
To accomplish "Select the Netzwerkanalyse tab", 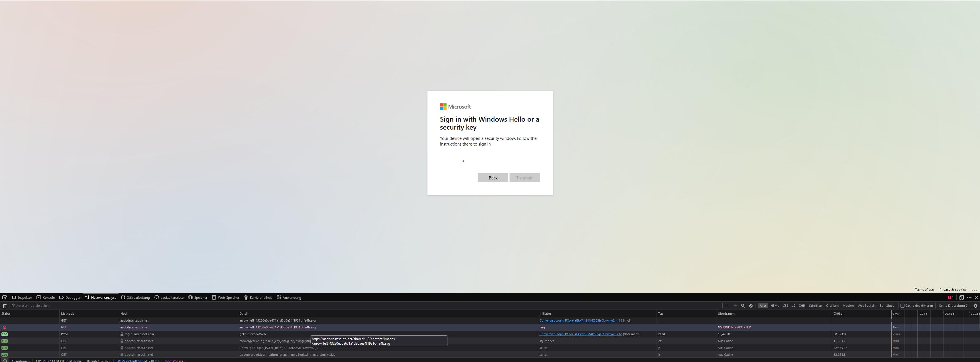I will pyautogui.click(x=101, y=297).
